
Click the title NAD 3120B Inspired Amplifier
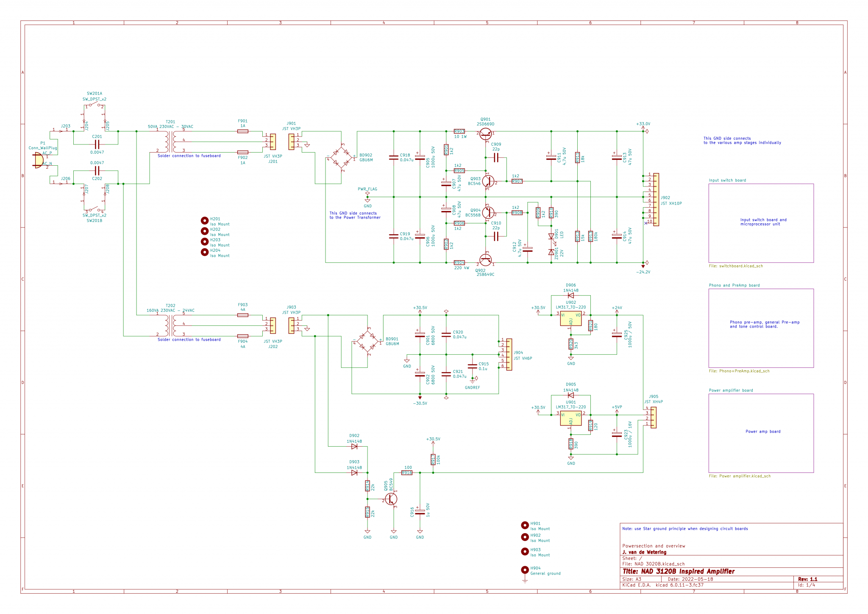[x=679, y=572]
